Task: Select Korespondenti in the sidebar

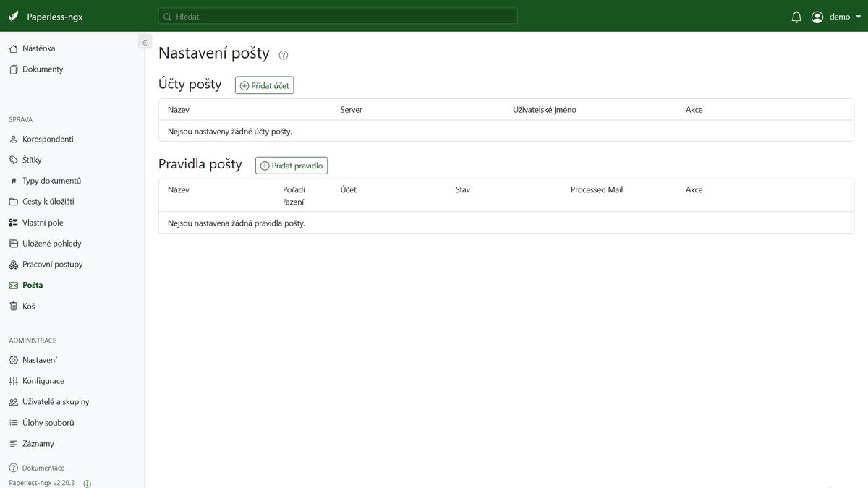Action: click(48, 139)
